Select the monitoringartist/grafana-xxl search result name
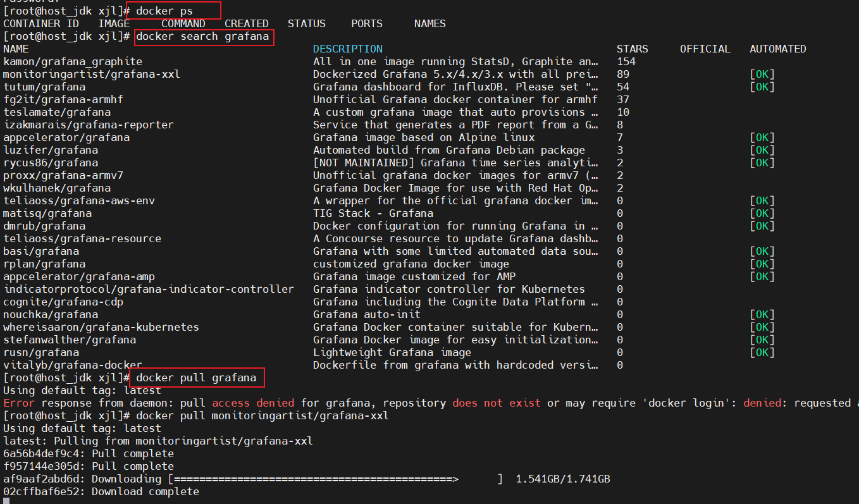The image size is (859, 504). [x=92, y=74]
